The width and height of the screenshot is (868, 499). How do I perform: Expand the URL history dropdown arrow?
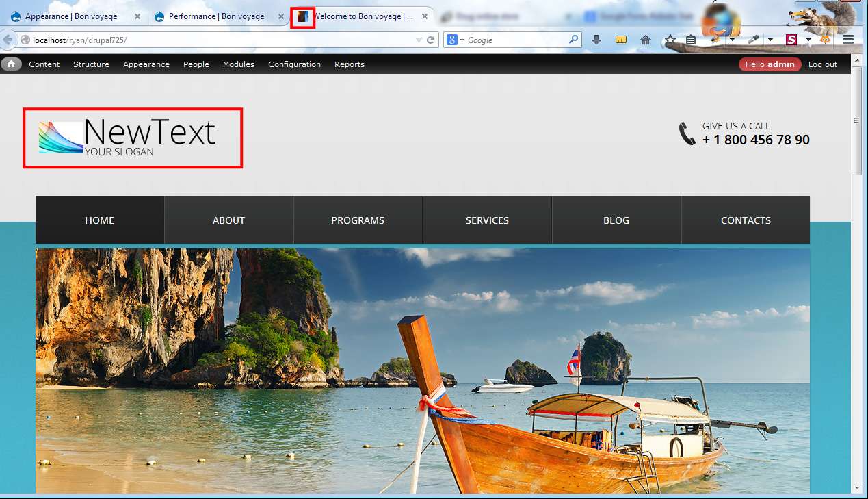point(419,40)
